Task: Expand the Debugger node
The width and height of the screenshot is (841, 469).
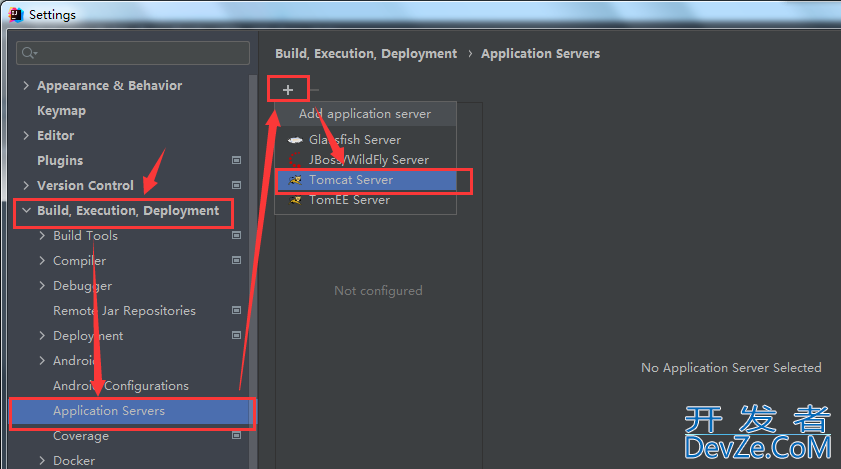Action: point(42,285)
